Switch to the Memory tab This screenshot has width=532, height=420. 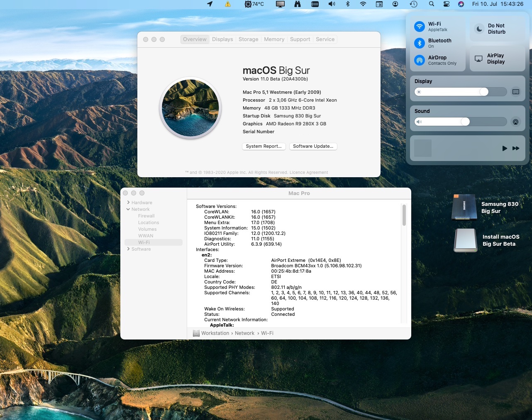(274, 39)
